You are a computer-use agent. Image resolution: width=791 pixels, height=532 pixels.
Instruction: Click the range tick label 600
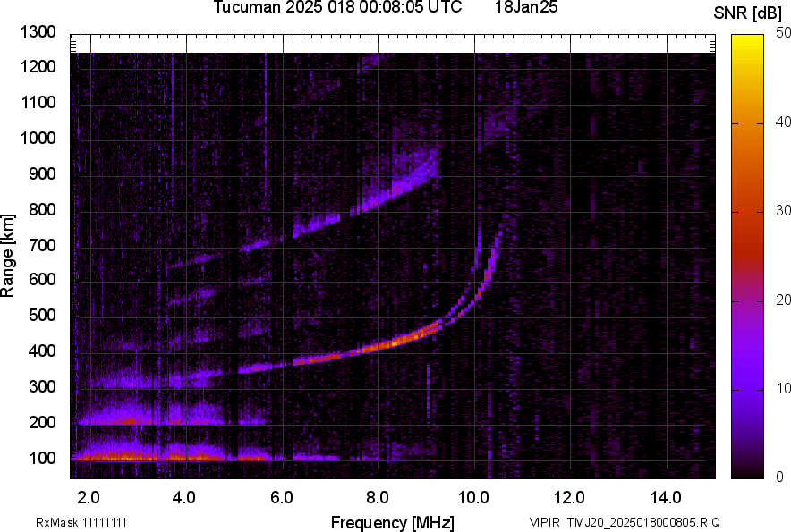point(42,279)
